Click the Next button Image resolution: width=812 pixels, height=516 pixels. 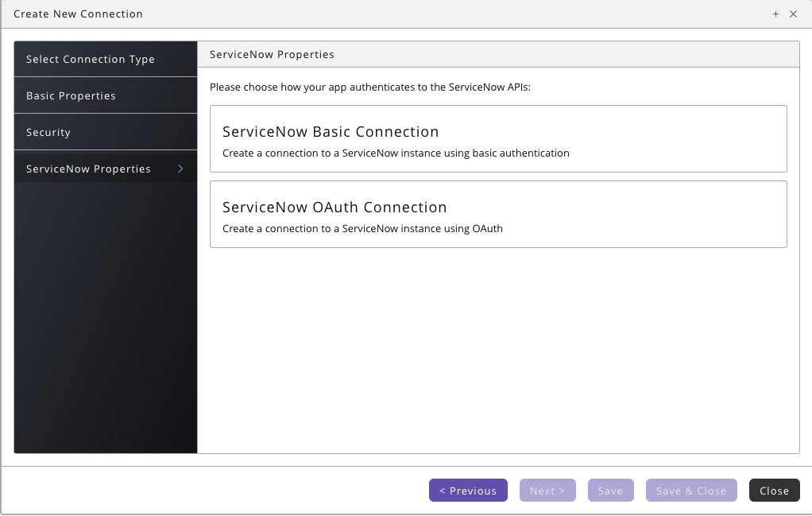tap(547, 490)
